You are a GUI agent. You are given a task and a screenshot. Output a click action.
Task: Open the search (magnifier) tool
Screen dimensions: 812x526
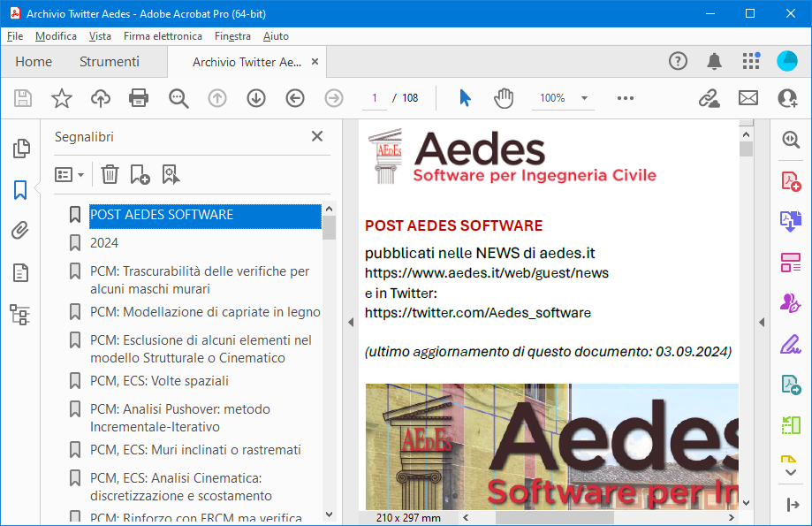[x=178, y=98]
